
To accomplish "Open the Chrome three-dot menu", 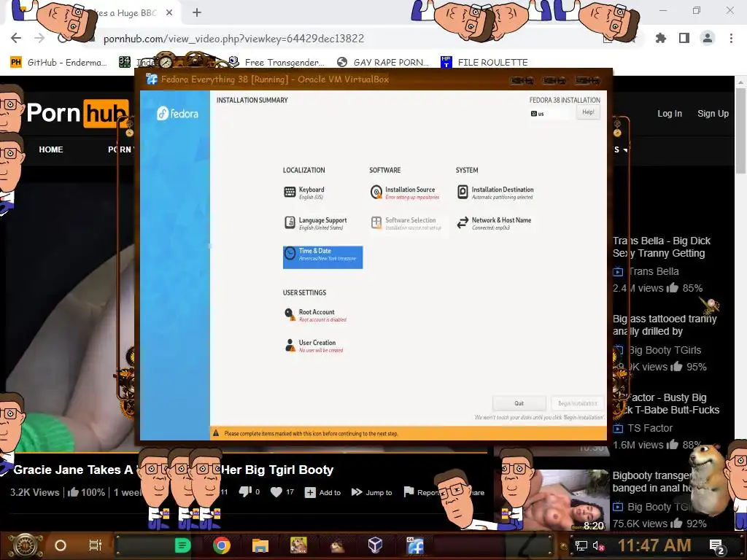I will pyautogui.click(x=731, y=38).
